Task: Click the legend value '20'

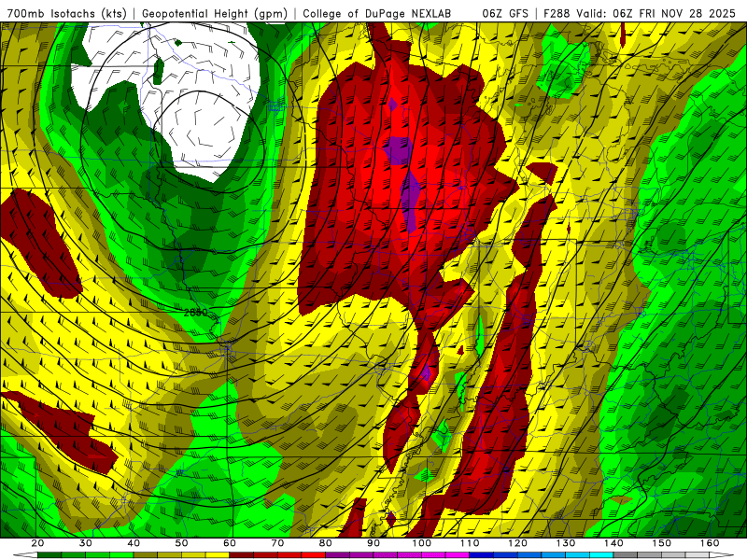Action: pos(37,543)
